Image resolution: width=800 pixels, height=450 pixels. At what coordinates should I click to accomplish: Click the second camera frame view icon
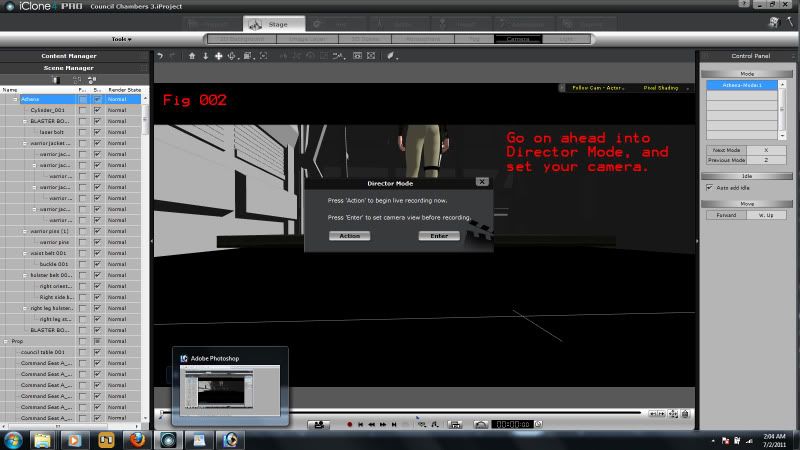371,56
